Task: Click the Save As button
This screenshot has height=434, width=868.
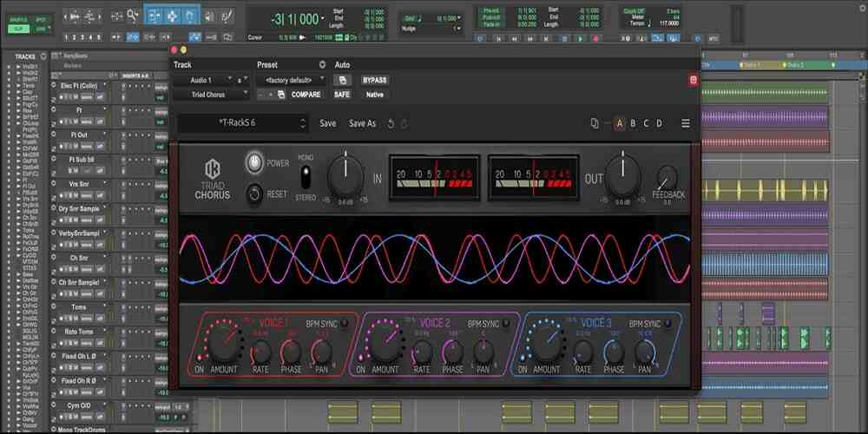Action: click(x=362, y=123)
